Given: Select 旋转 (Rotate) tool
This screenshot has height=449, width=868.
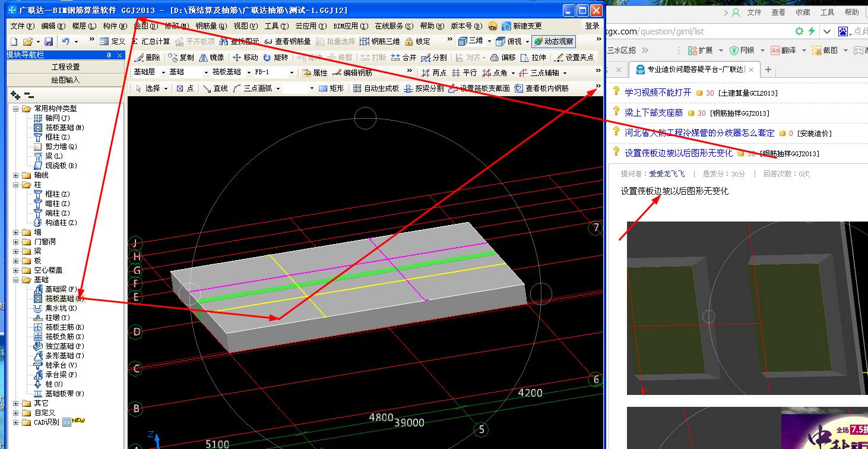Looking at the screenshot, I should (275, 58).
